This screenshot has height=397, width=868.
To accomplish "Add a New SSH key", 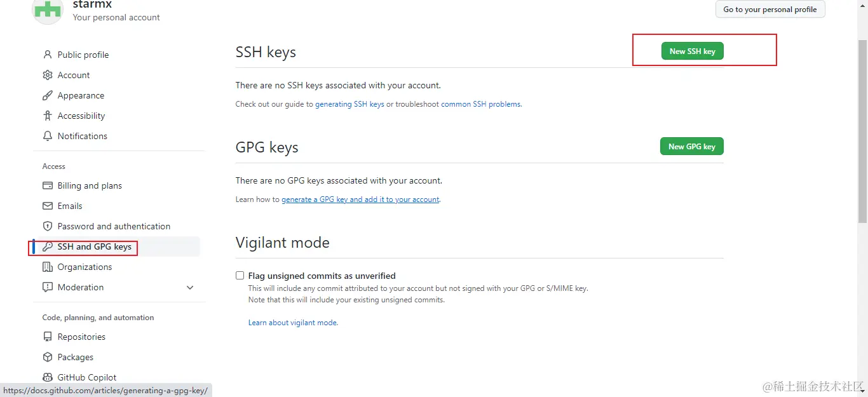I will 692,51.
